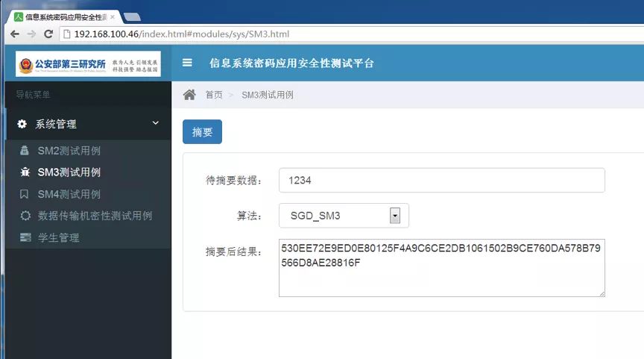Click the icon beside 数据传输机密性测试用例

point(25,216)
